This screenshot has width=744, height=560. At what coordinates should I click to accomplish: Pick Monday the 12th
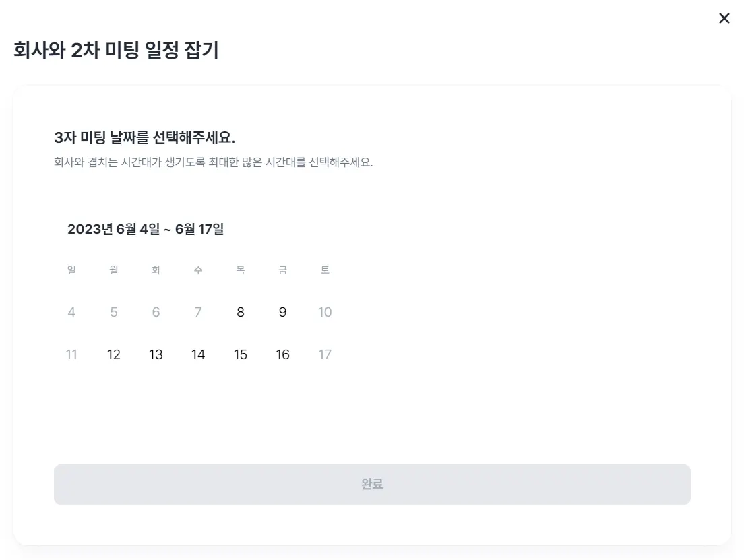coord(114,355)
